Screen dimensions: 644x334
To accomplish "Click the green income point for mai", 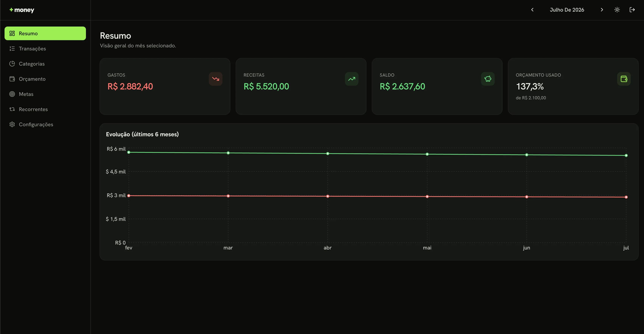I will 427,154.
